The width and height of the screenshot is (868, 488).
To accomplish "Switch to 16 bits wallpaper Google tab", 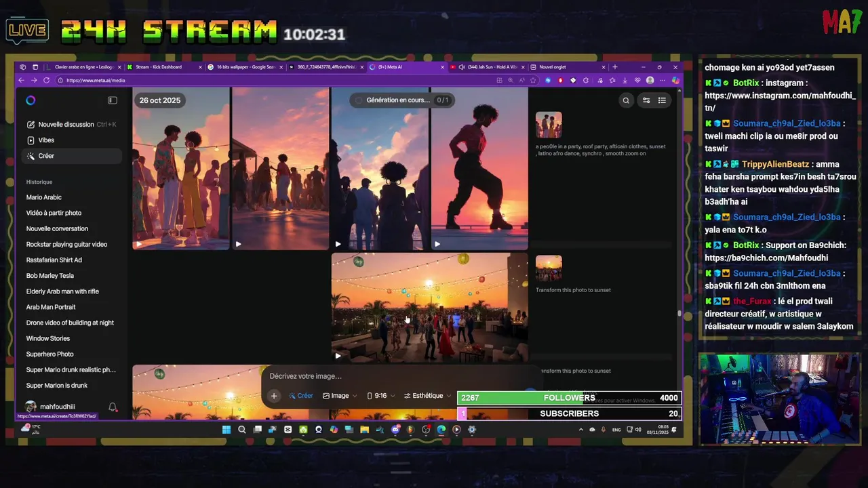I will [x=245, y=67].
